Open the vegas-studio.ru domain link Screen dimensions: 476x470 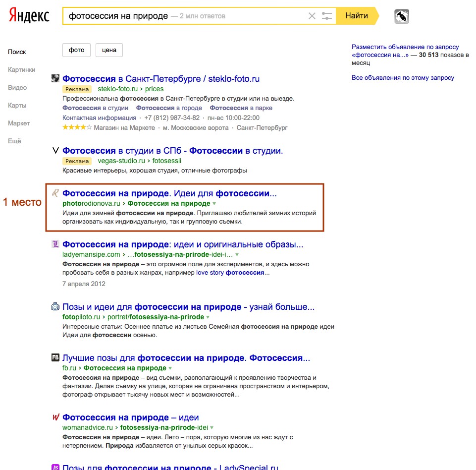pyautogui.click(x=121, y=161)
